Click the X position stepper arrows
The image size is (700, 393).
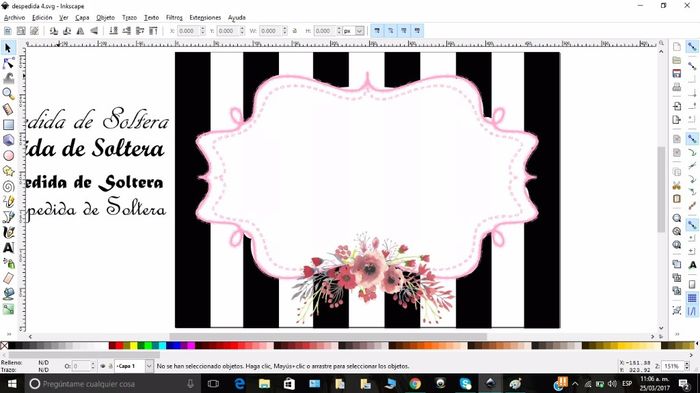(x=202, y=31)
